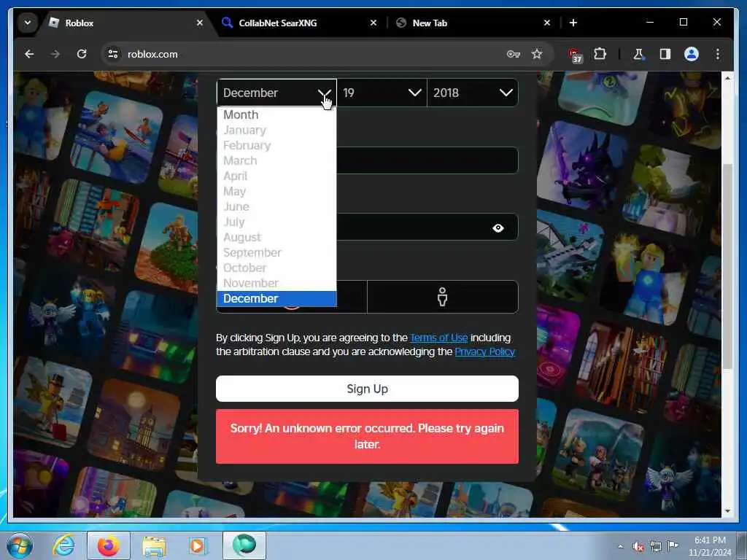
Task: Click the page vertical scrollbar thumb
Action: (727, 265)
